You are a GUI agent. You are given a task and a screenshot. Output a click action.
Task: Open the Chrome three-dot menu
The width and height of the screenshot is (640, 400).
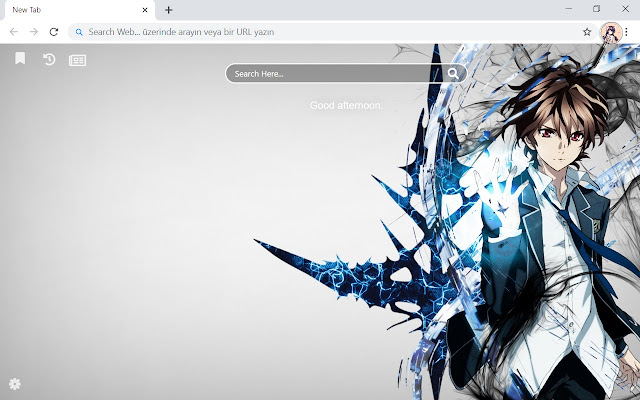click(627, 32)
